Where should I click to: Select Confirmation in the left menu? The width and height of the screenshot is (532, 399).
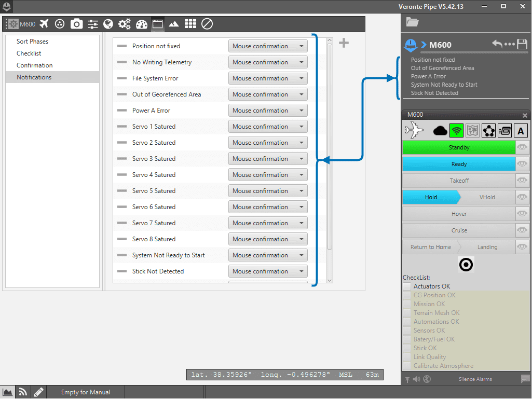[52, 65]
